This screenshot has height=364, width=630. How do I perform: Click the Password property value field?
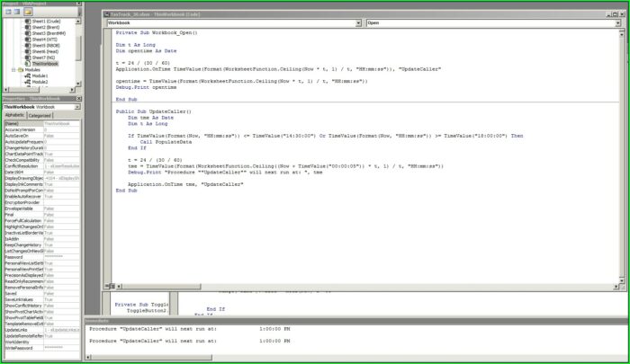pyautogui.click(x=61, y=257)
